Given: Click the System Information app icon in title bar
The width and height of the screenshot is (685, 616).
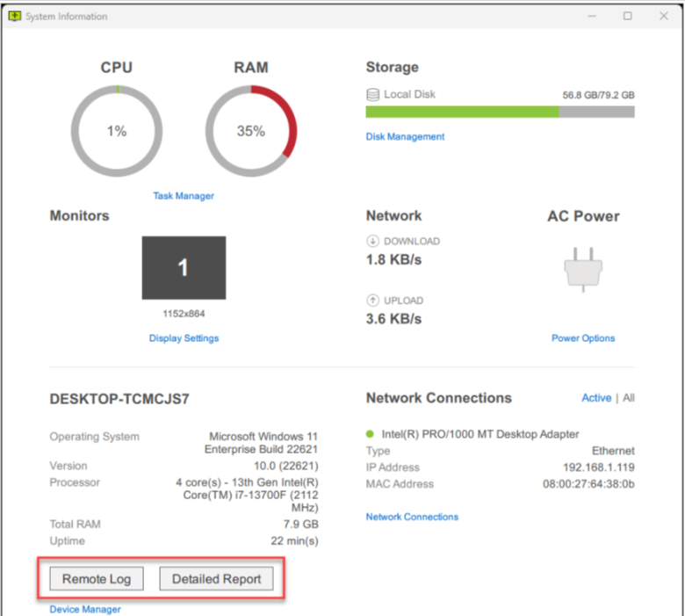Looking at the screenshot, I should tap(14, 16).
